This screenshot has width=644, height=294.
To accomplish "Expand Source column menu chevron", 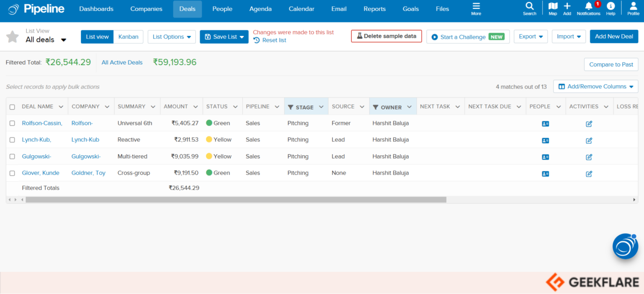I will click(x=362, y=107).
